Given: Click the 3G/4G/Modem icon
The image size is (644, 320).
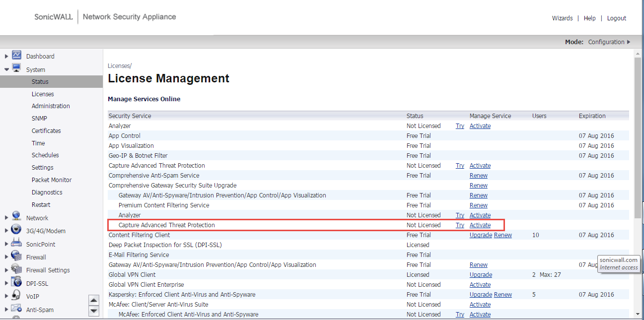Looking at the screenshot, I should pyautogui.click(x=16, y=230).
